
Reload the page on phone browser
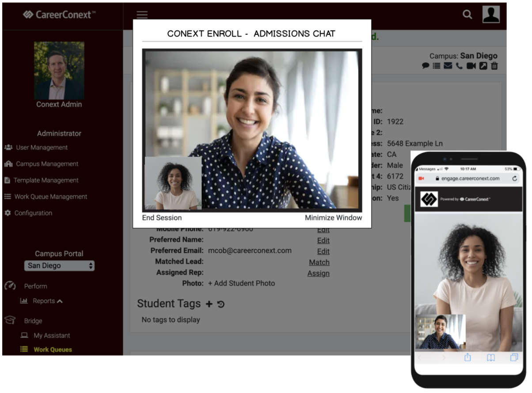[514, 178]
